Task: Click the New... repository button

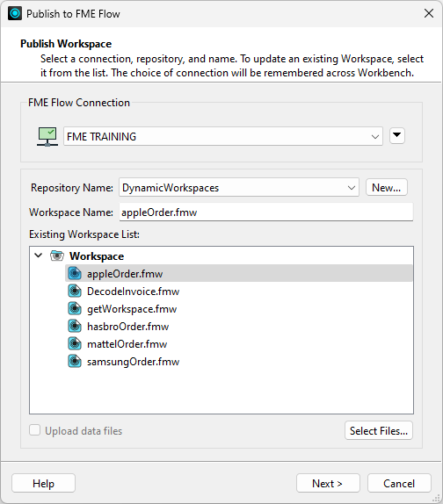Action: [387, 187]
